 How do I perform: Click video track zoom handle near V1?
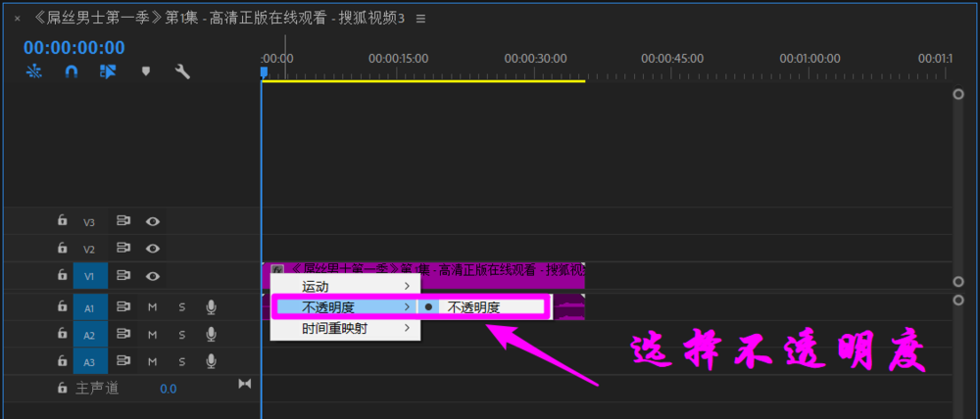[958, 282]
